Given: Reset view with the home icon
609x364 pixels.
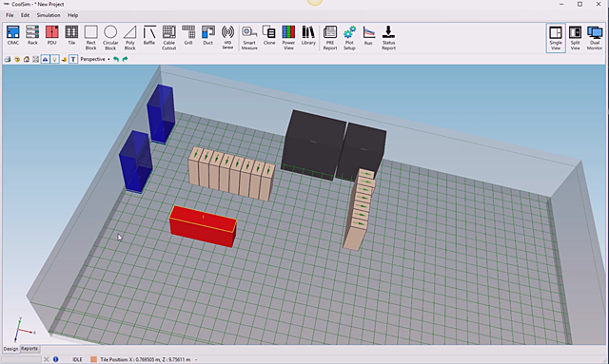Looking at the screenshot, I should (27, 59).
